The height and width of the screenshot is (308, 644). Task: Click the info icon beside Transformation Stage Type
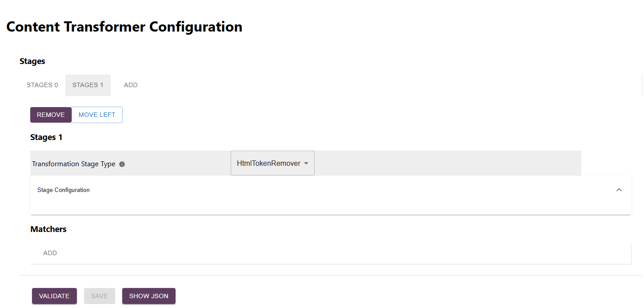(x=122, y=164)
